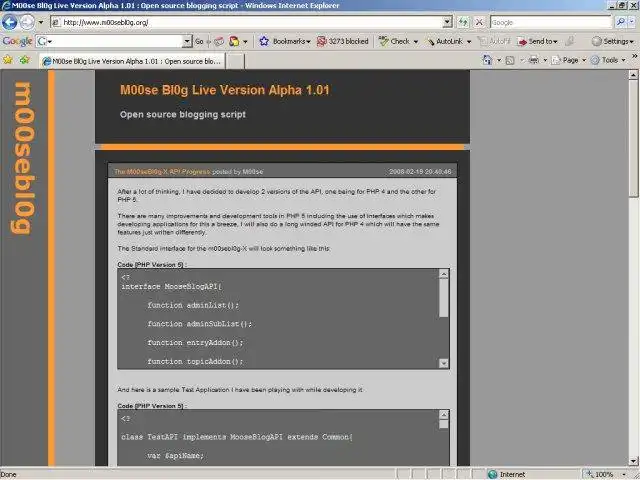
Task: Click the AutoFill button
Action: [x=495, y=41]
